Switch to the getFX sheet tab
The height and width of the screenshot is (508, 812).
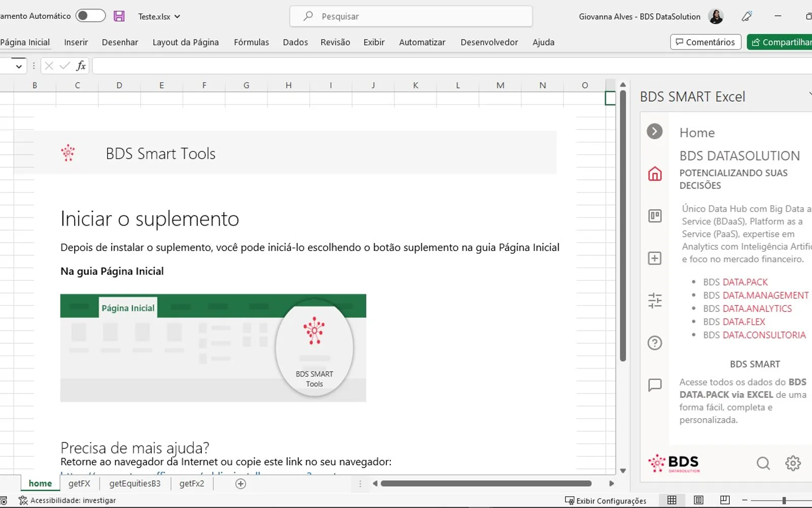pos(79,484)
